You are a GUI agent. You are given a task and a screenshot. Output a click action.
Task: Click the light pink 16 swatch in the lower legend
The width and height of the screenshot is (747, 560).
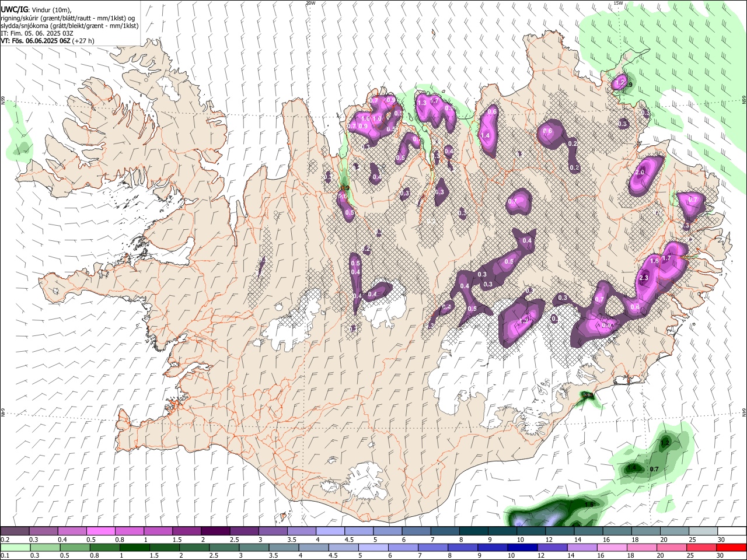tap(611, 547)
